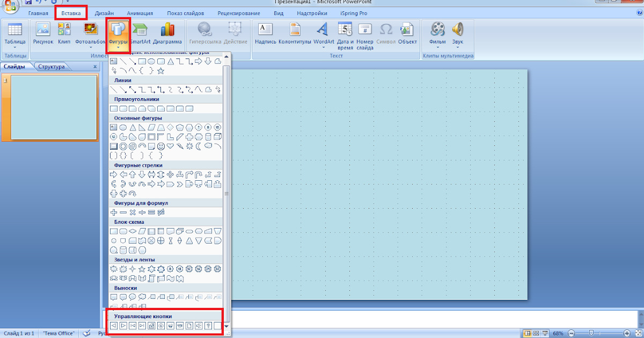644x338 pixels.
Task: Expand the WordArt dropdown arrow
Action: tap(324, 48)
